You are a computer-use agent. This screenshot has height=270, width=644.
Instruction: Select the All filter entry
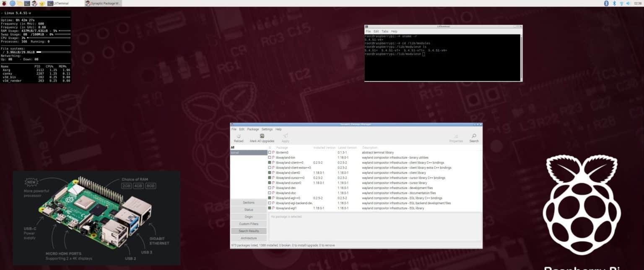pos(249,148)
